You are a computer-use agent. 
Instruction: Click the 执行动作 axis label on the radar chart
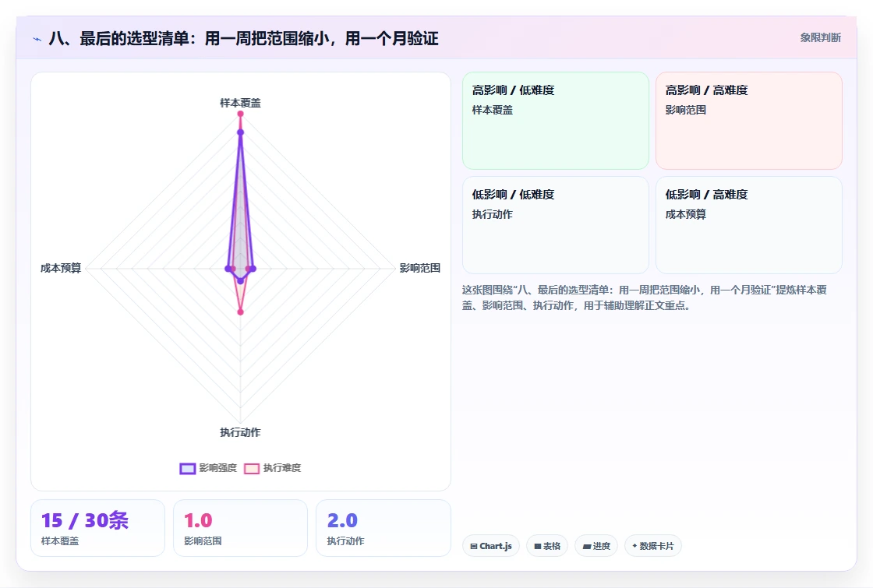click(241, 432)
